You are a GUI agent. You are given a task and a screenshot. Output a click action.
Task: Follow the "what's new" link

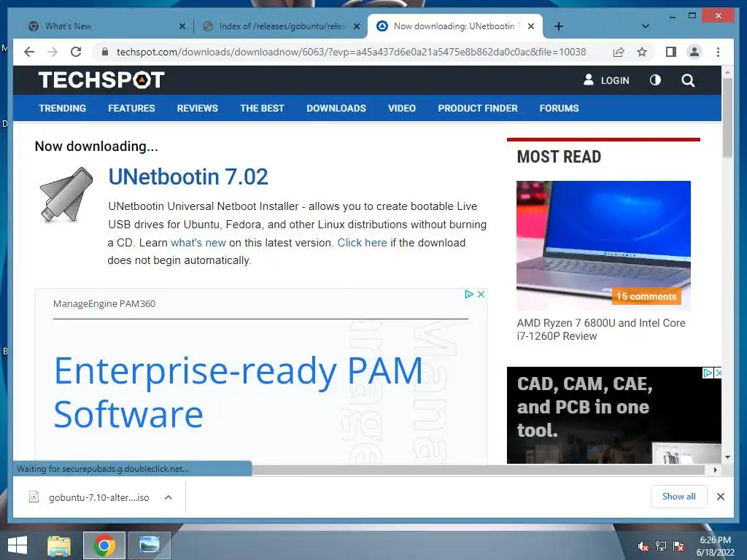198,242
